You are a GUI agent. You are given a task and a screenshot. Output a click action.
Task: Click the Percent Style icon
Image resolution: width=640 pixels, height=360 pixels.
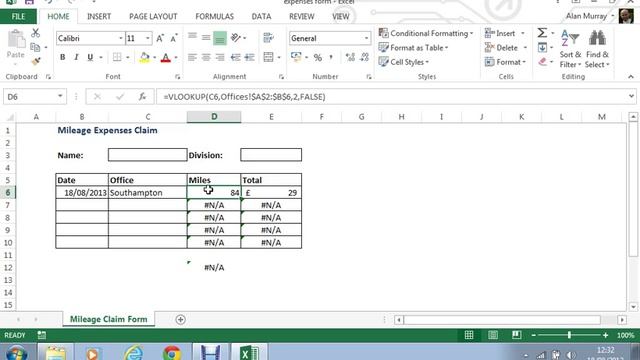click(x=318, y=58)
